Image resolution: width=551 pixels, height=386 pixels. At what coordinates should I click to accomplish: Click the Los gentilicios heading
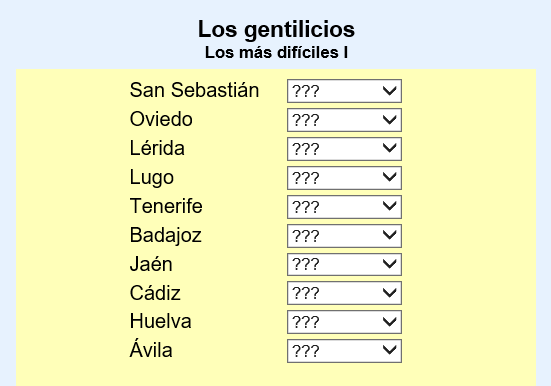pyautogui.click(x=276, y=29)
